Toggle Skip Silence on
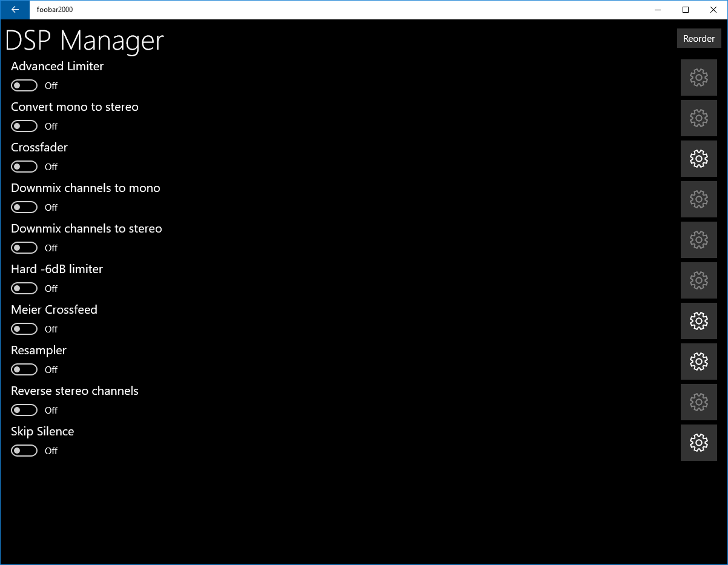The width and height of the screenshot is (728, 565). tap(24, 450)
